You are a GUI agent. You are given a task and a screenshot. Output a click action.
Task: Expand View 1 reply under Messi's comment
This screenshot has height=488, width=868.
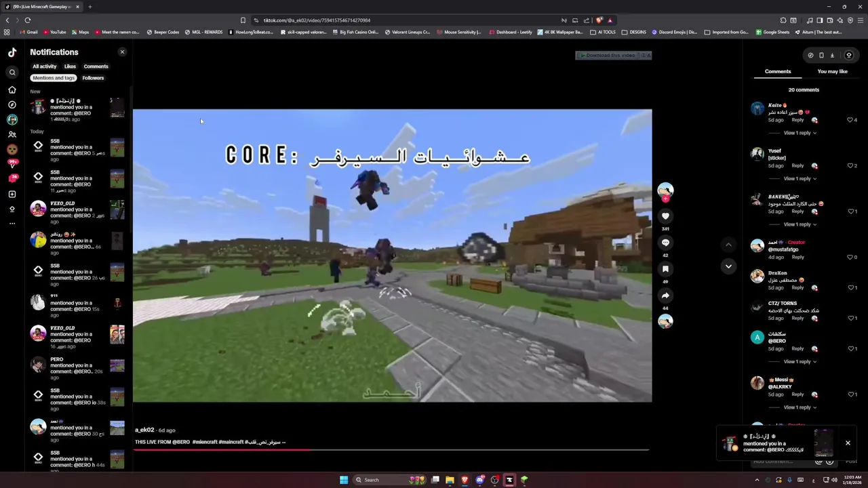(800, 407)
